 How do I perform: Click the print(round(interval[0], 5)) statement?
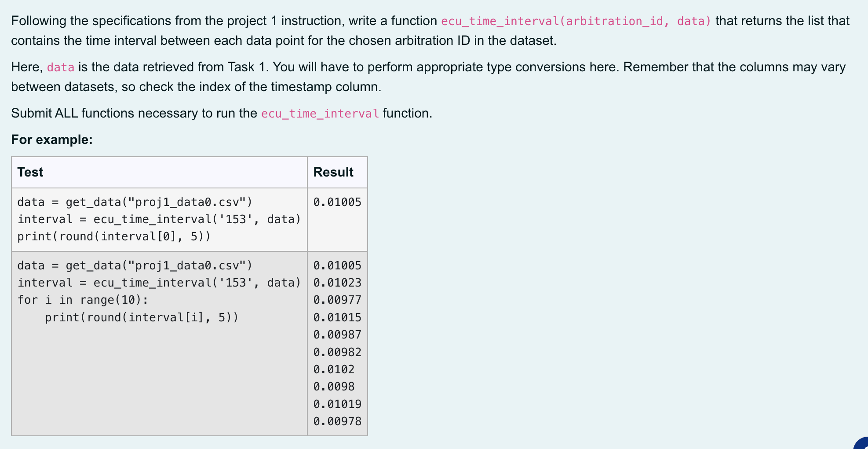(114, 236)
